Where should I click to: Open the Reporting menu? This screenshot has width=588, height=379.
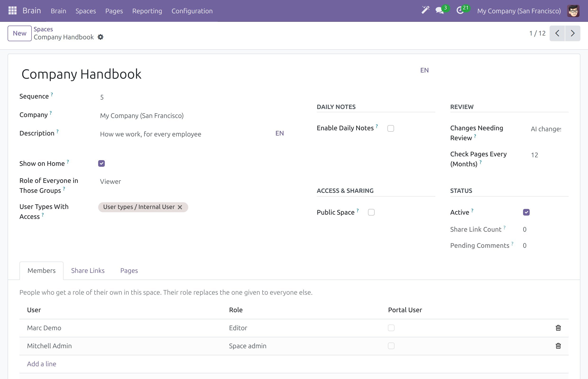click(147, 11)
